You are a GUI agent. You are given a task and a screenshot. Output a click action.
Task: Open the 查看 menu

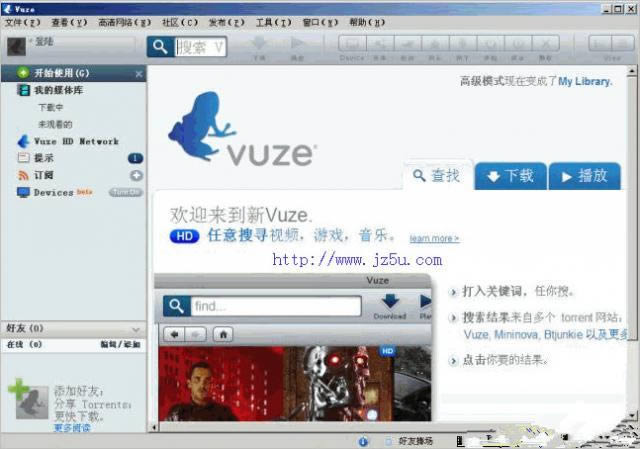tap(69, 22)
